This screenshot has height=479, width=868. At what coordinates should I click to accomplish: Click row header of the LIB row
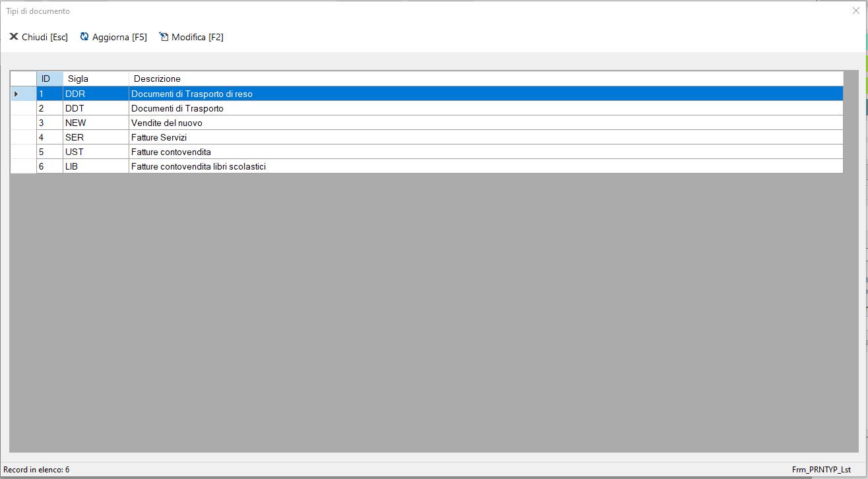23,166
